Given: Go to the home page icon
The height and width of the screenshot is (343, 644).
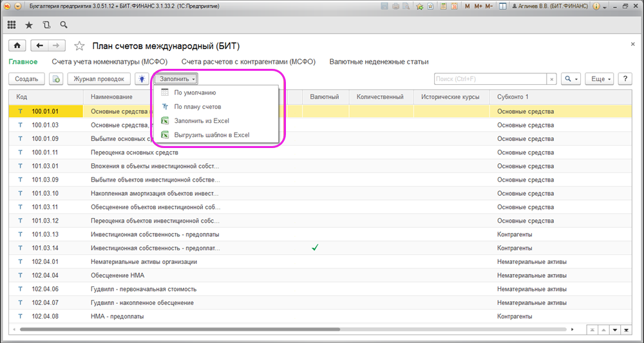Looking at the screenshot, I should click(x=17, y=45).
